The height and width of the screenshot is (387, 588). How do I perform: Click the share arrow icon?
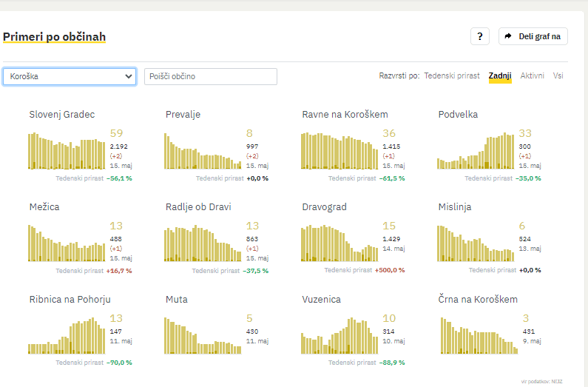pyautogui.click(x=508, y=36)
